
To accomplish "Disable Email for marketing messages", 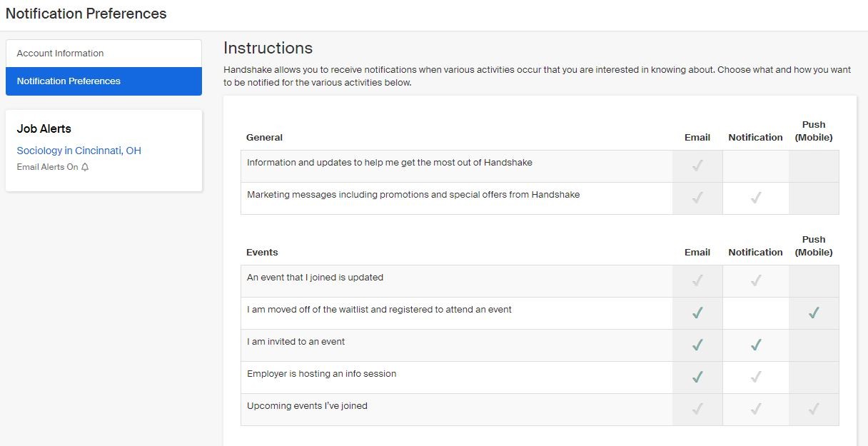I will pos(697,198).
